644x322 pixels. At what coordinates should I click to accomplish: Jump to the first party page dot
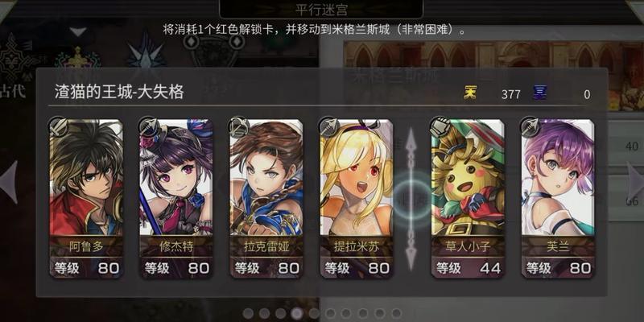point(248,313)
